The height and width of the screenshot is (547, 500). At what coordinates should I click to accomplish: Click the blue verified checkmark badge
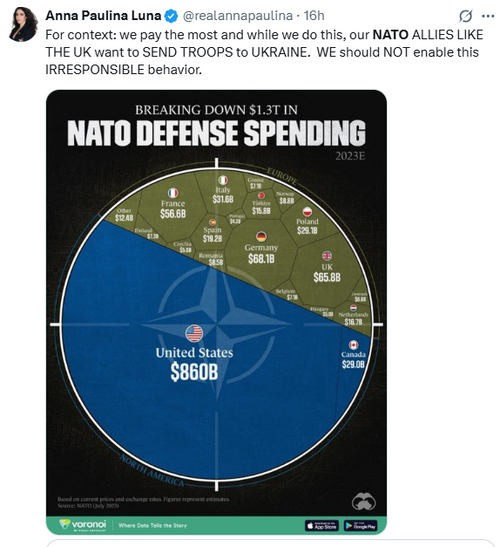171,16
